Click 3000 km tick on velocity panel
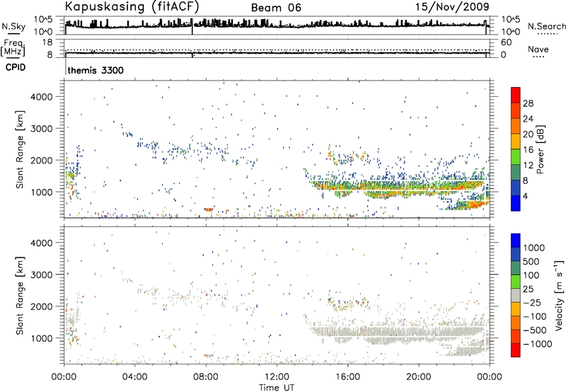 coord(41,275)
